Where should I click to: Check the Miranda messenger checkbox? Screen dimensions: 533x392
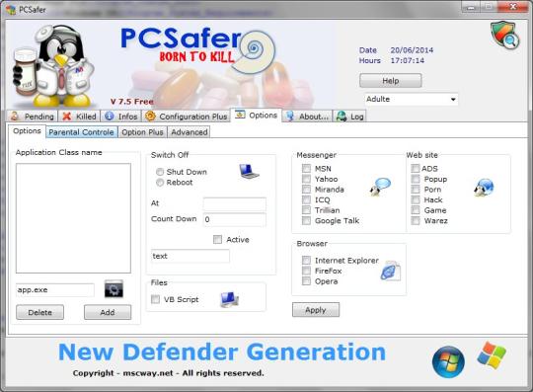[x=306, y=189]
